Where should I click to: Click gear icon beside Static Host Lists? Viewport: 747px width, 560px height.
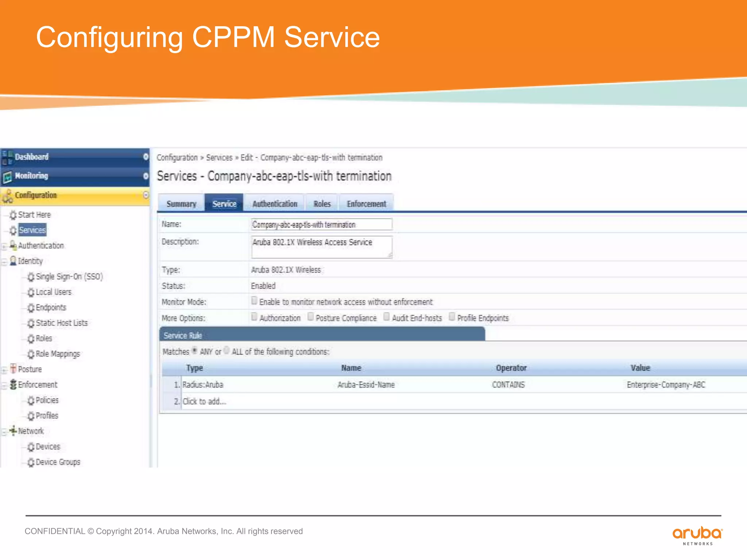pos(31,323)
